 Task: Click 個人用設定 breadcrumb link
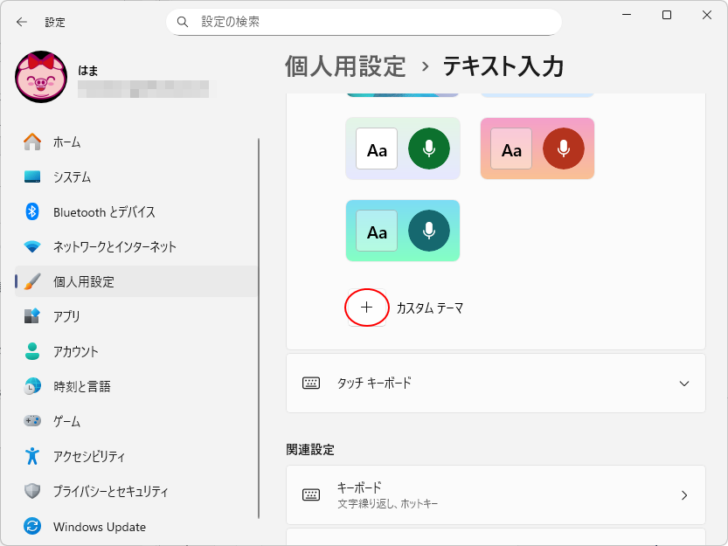coord(345,66)
